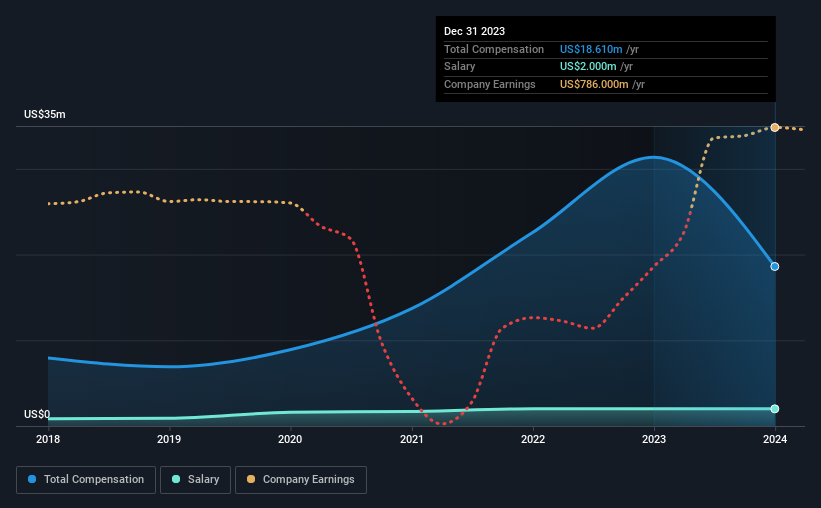This screenshot has height=508, width=821.
Task: Toggle the Total Compensation legend button
Action: tap(86, 480)
